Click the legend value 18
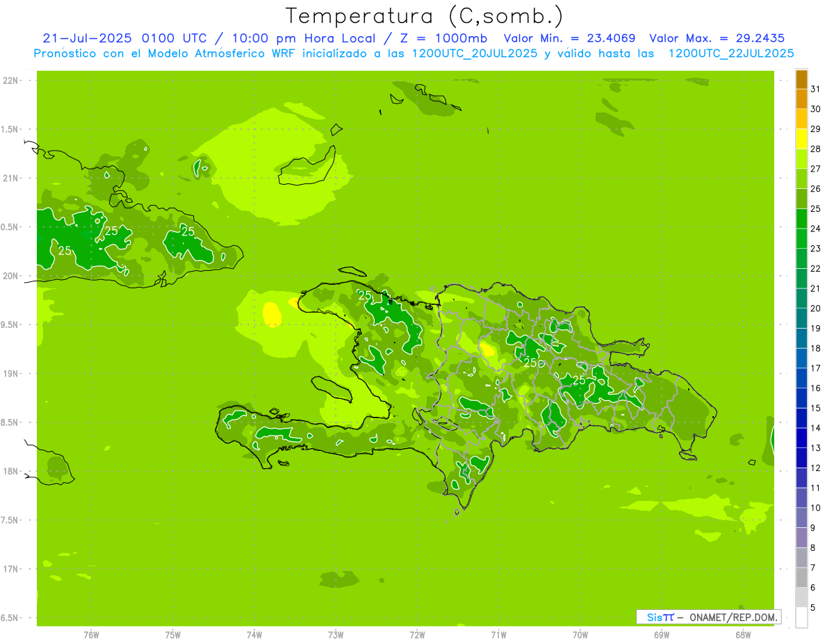The width and height of the screenshot is (834, 644). point(815,349)
